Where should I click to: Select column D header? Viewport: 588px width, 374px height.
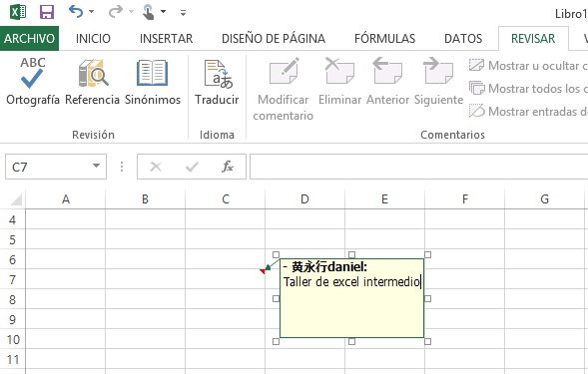[304, 199]
